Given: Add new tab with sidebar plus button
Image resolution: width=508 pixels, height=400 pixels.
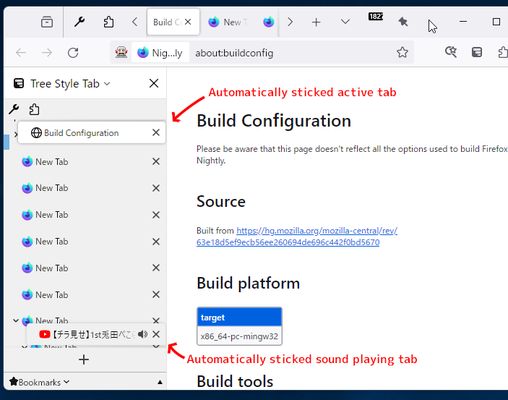Looking at the screenshot, I should click(84, 359).
